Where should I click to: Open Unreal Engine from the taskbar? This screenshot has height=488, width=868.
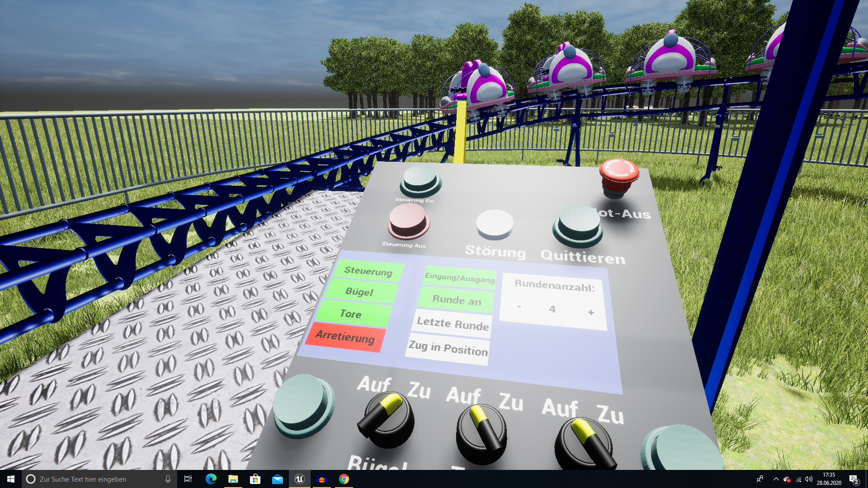click(x=299, y=479)
